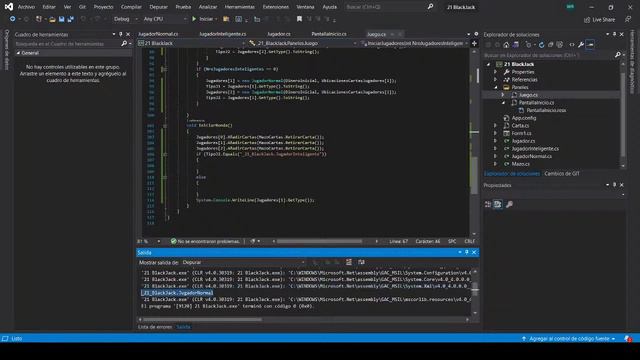Click the code editor horizontal scrollbar thumb
This screenshot has width=640, height=360.
[x=319, y=241]
